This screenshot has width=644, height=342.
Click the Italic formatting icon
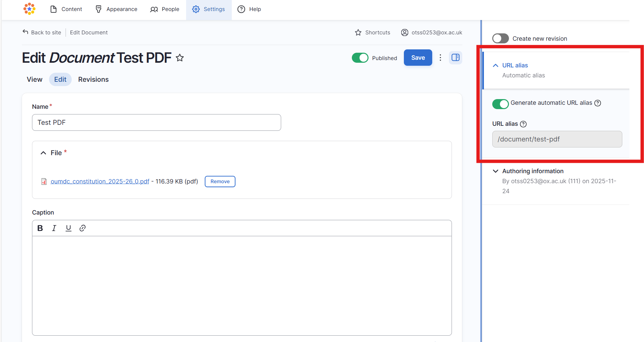(54, 228)
